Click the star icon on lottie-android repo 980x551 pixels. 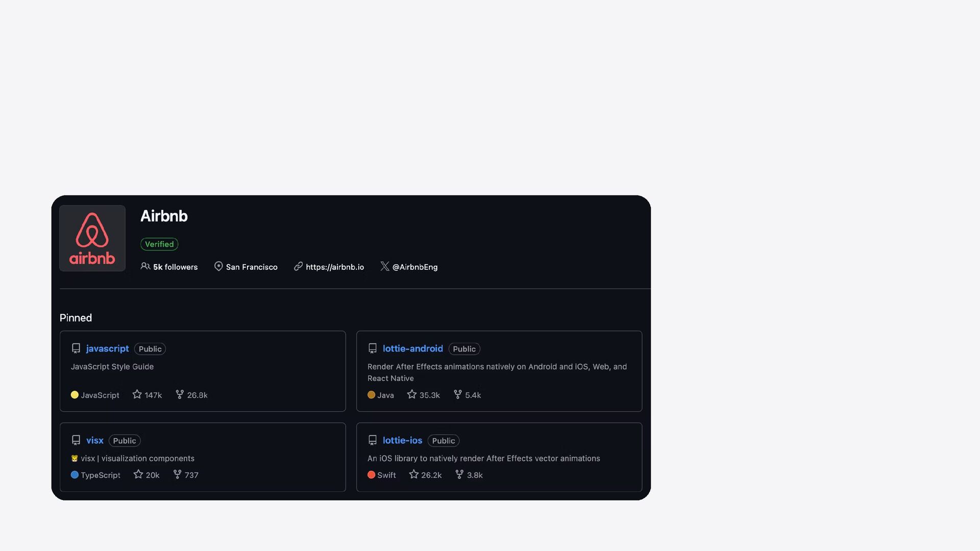pyautogui.click(x=412, y=394)
